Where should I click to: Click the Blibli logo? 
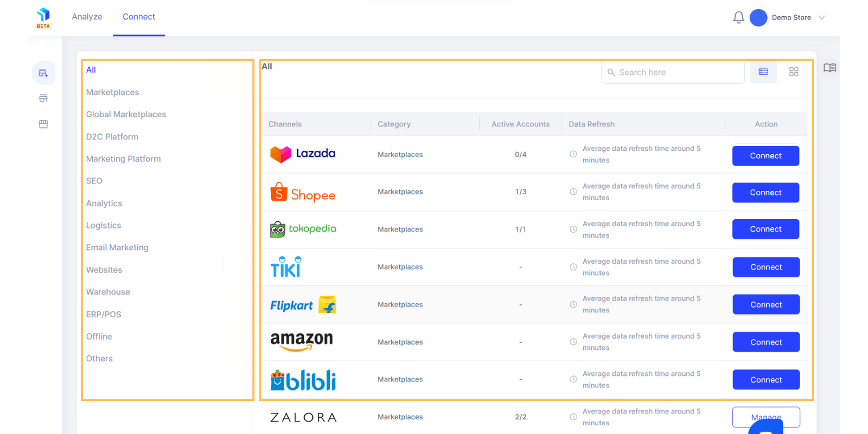click(x=303, y=380)
